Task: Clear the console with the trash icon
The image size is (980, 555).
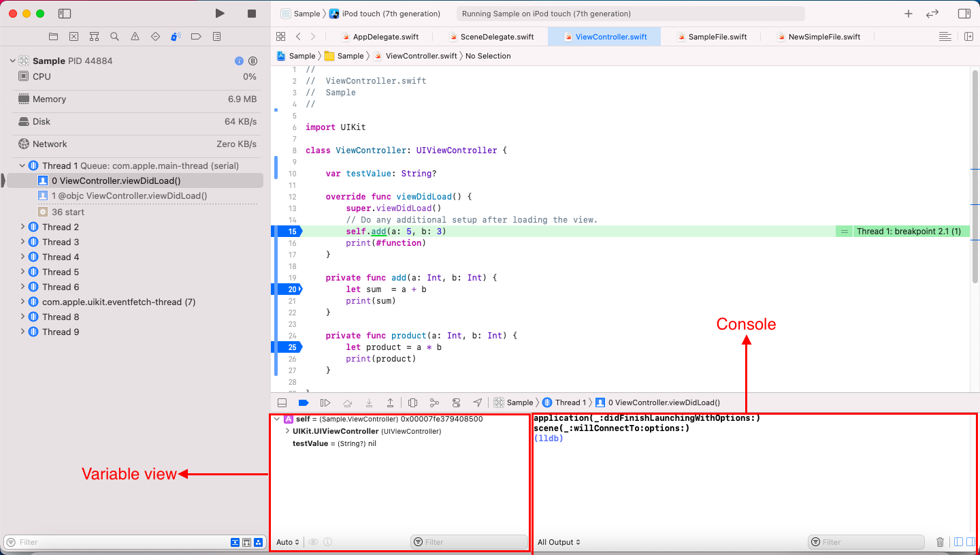Action: coord(940,542)
